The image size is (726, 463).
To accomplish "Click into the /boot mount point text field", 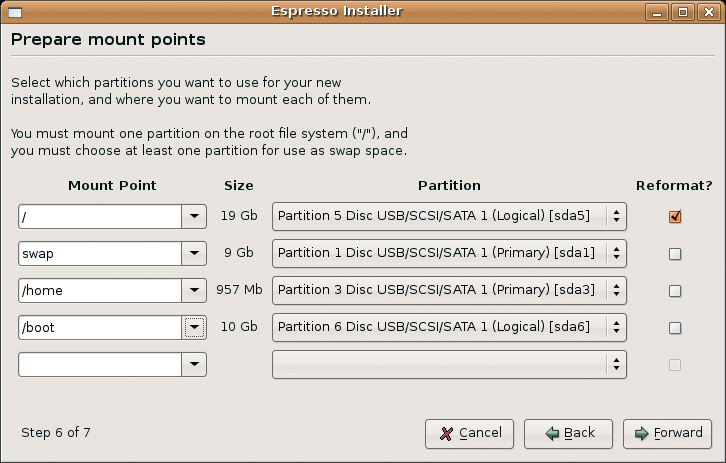I will pyautogui.click(x=100, y=327).
